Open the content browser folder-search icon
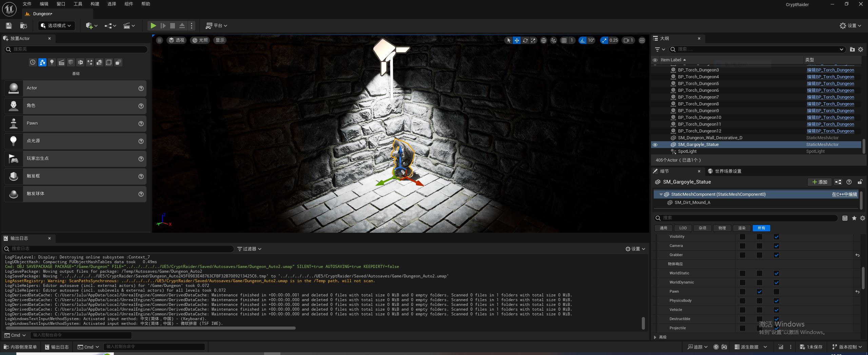Viewport: 868px width, 355px height. coord(23,26)
